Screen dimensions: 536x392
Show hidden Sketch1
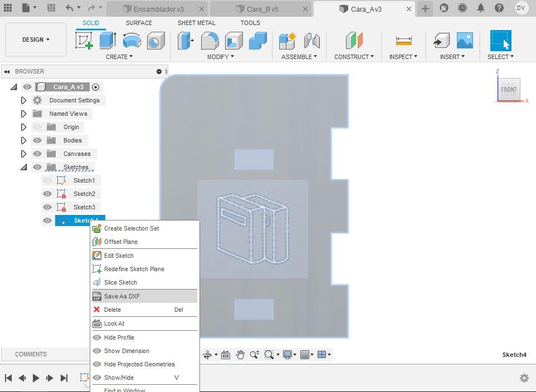click(x=47, y=180)
